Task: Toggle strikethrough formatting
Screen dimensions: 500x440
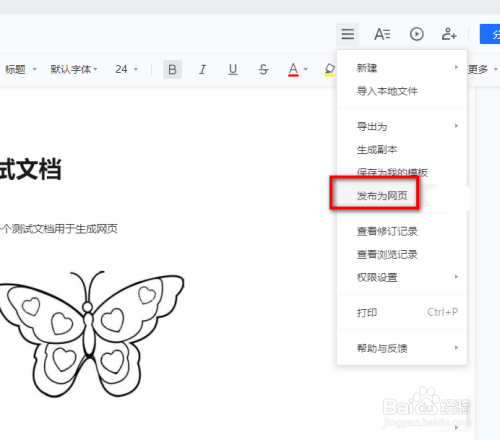Action: [x=263, y=69]
